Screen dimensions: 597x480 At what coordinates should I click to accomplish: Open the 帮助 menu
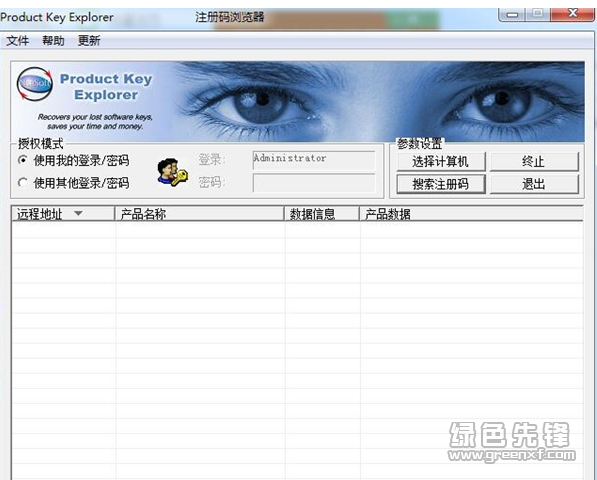(53, 40)
